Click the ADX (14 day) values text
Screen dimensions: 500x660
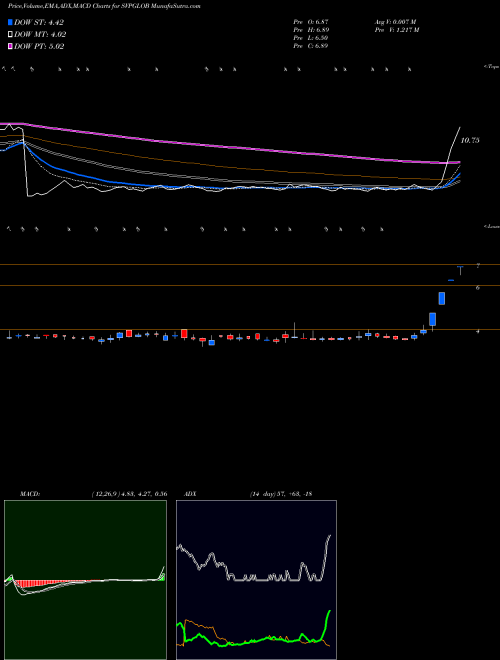coord(281,494)
